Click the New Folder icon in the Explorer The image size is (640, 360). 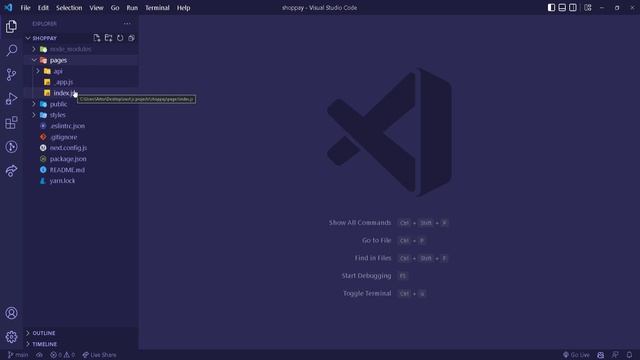click(x=108, y=38)
